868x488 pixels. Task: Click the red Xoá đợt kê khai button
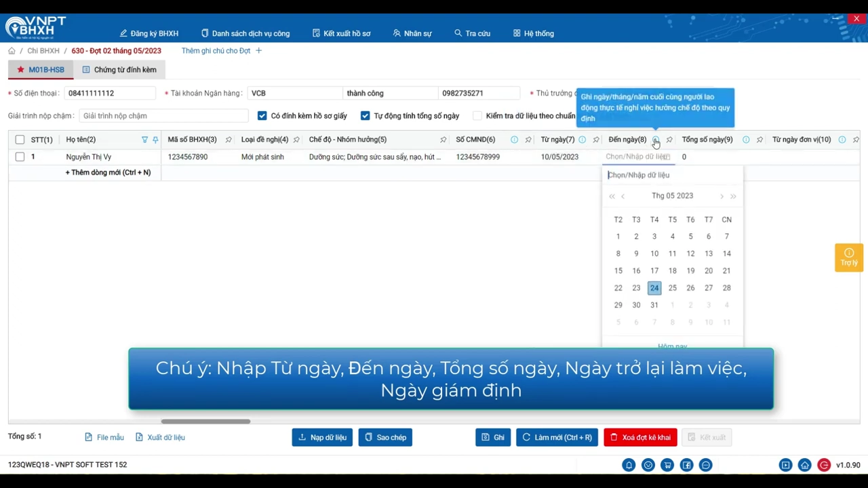coord(640,437)
